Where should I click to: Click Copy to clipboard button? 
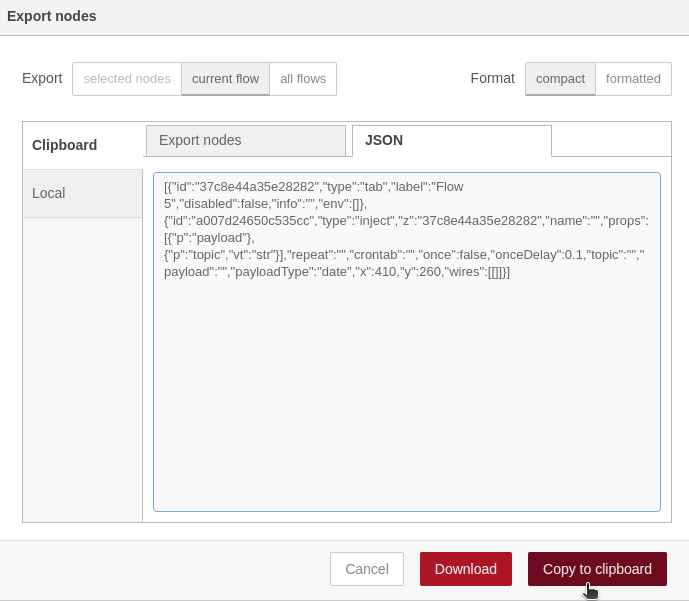coord(597,569)
